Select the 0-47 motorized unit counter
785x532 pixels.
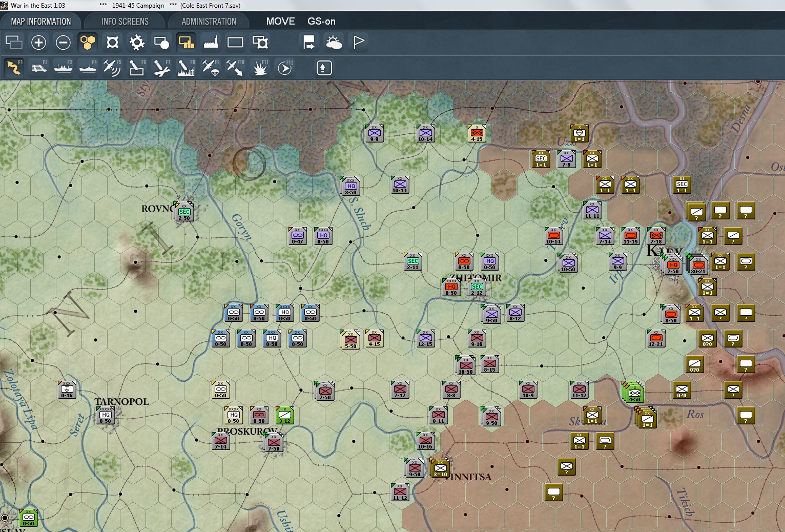point(298,236)
